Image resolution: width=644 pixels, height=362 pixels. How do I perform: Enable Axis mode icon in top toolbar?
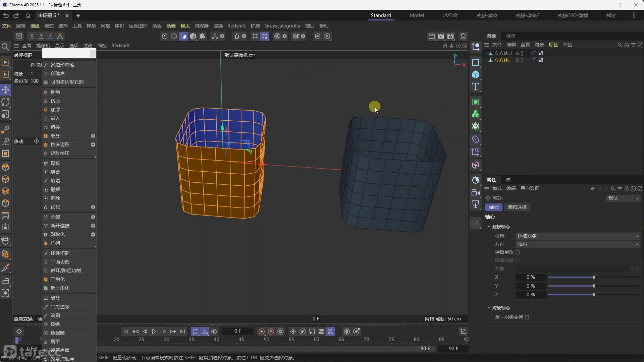(215, 36)
